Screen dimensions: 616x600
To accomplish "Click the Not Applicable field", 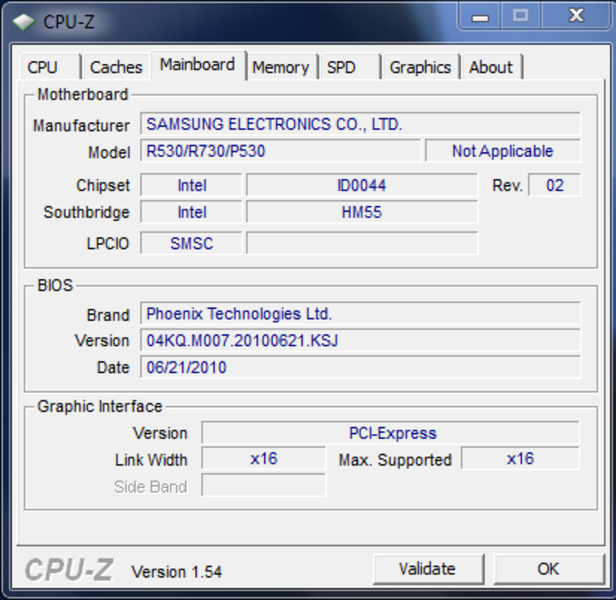I will (x=502, y=151).
